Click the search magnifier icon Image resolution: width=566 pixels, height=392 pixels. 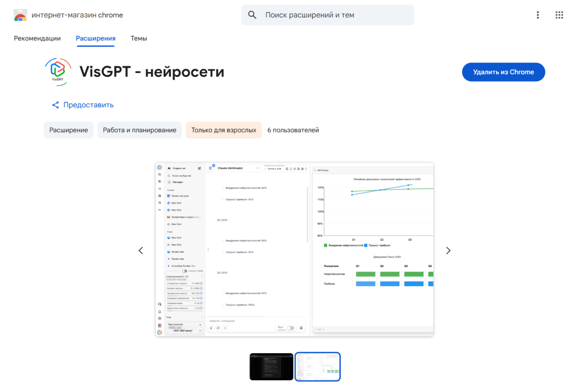coord(252,15)
